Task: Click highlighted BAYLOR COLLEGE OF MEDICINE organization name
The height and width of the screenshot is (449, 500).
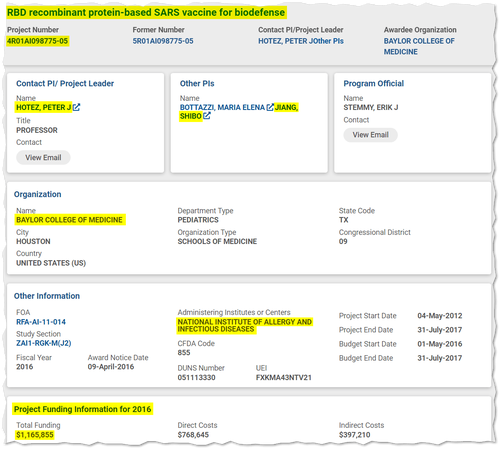Action: point(69,220)
